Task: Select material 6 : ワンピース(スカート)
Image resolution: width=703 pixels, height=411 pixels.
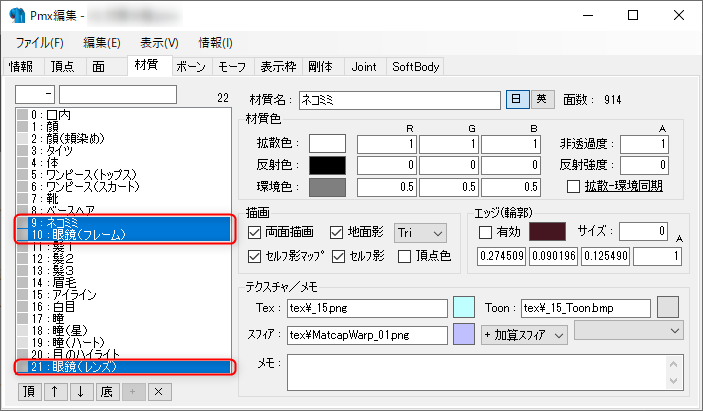Action: [x=123, y=186]
